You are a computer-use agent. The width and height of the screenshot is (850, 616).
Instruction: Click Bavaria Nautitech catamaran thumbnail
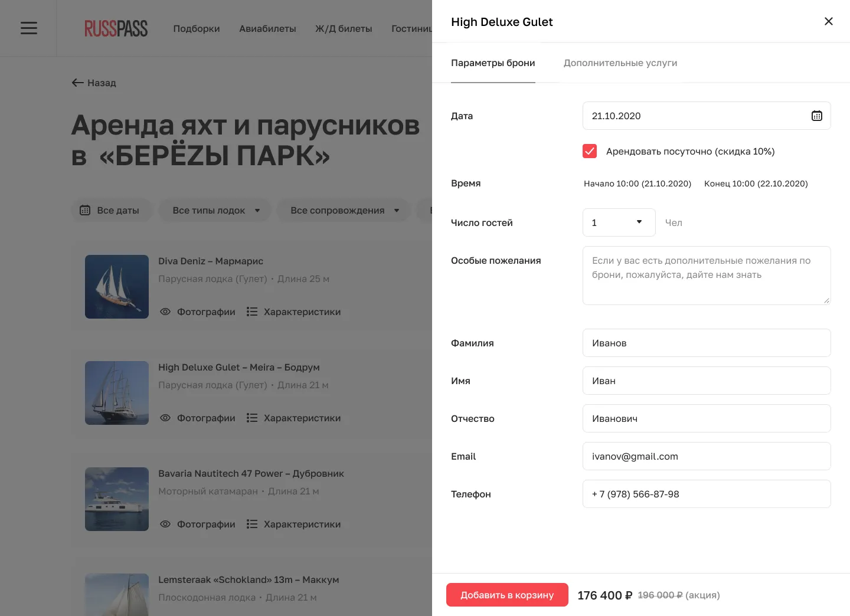click(117, 499)
